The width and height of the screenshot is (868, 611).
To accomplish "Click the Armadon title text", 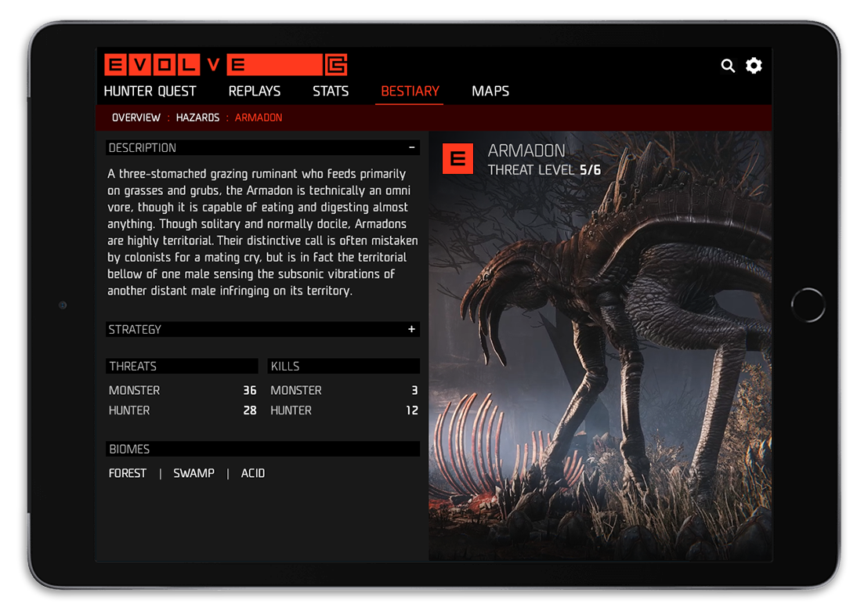I will [x=526, y=150].
